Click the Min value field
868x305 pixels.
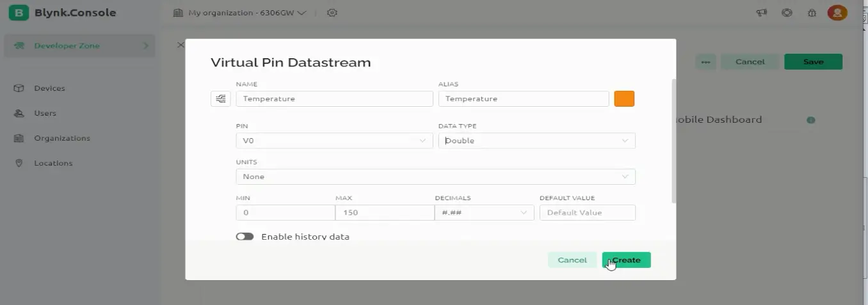pos(285,212)
